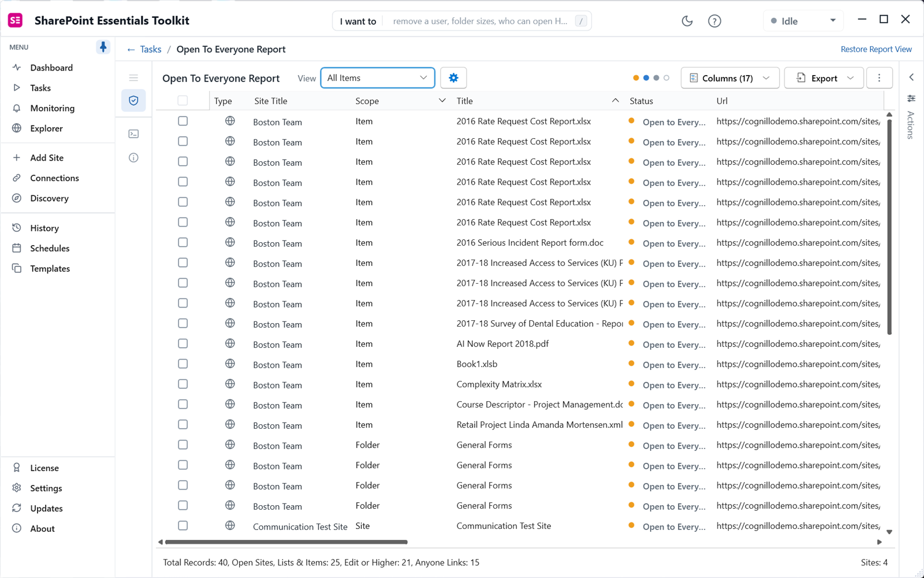Select the shield check report icon

pos(133,101)
